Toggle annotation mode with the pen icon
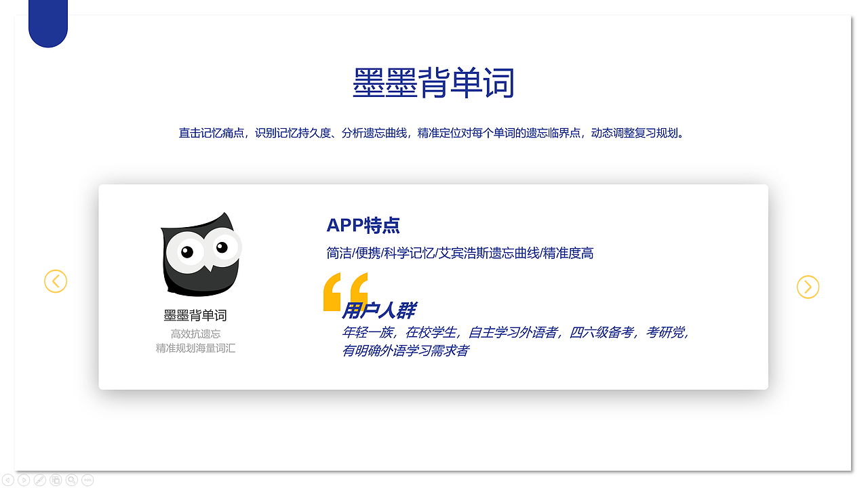The width and height of the screenshot is (868, 488). click(x=39, y=480)
